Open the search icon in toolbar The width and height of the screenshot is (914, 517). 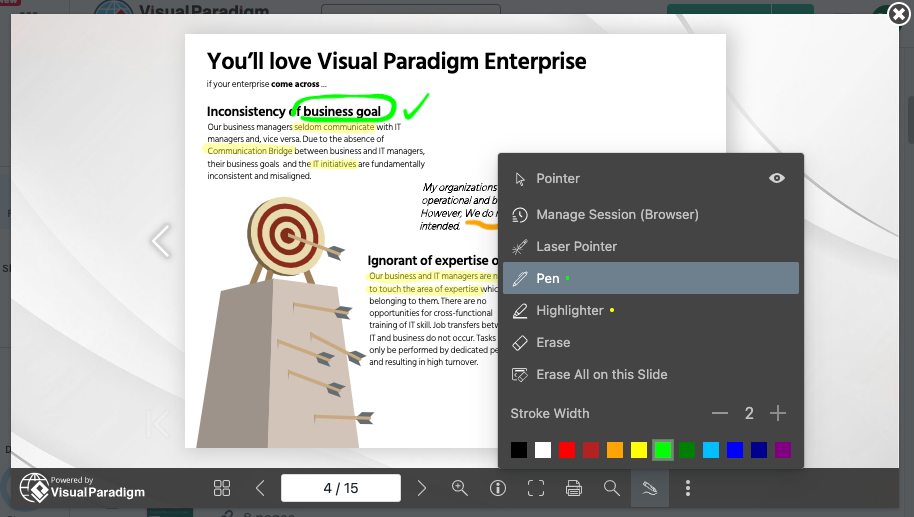tap(611, 488)
